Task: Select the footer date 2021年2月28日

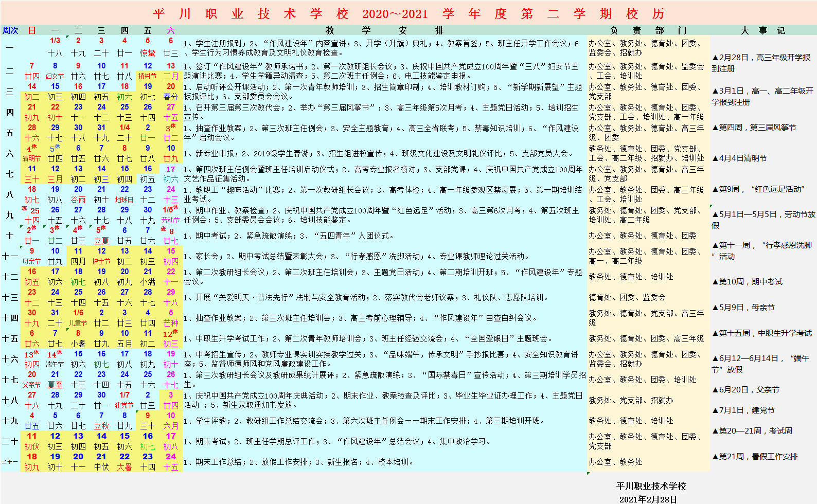Action: coord(648,499)
